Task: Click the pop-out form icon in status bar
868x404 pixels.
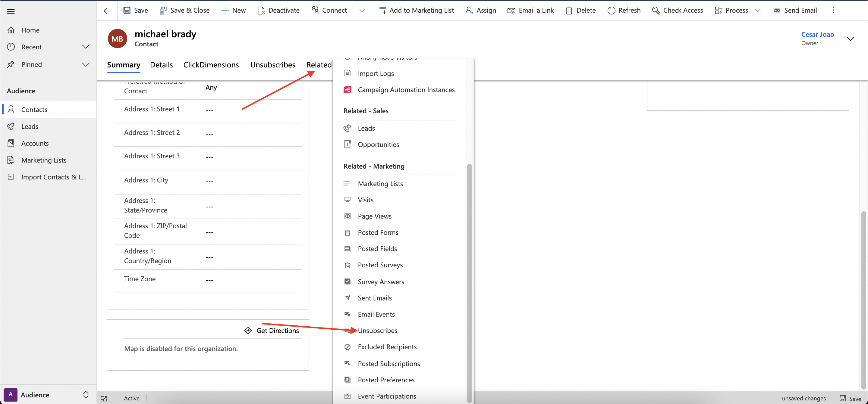Action: [104, 399]
